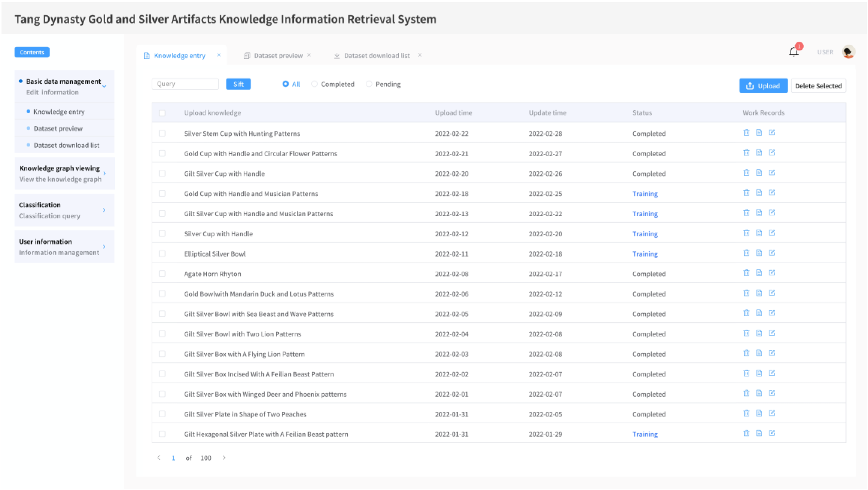This screenshot has width=868, height=490.
Task: Open document icon for Gilt Silver Plate in Shape of Two Peaches
Action: [x=759, y=413]
